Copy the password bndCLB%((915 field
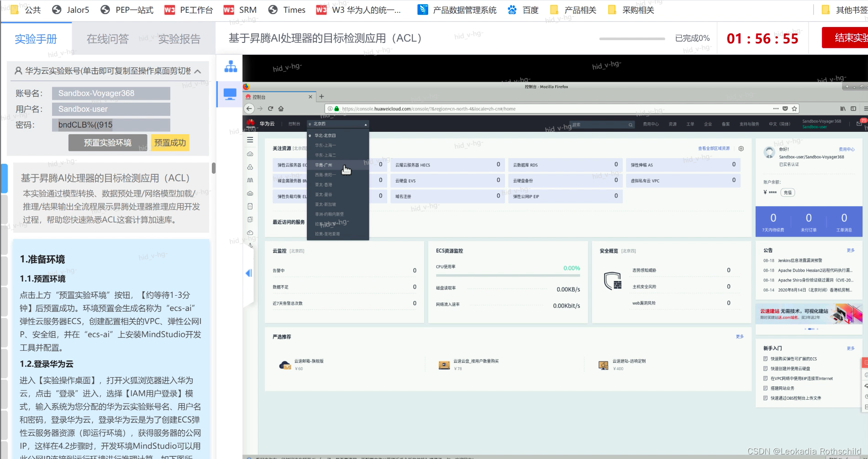 (111, 125)
